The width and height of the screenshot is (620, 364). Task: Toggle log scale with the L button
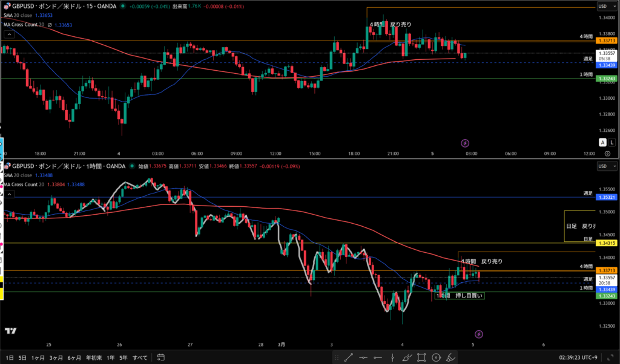(612, 142)
